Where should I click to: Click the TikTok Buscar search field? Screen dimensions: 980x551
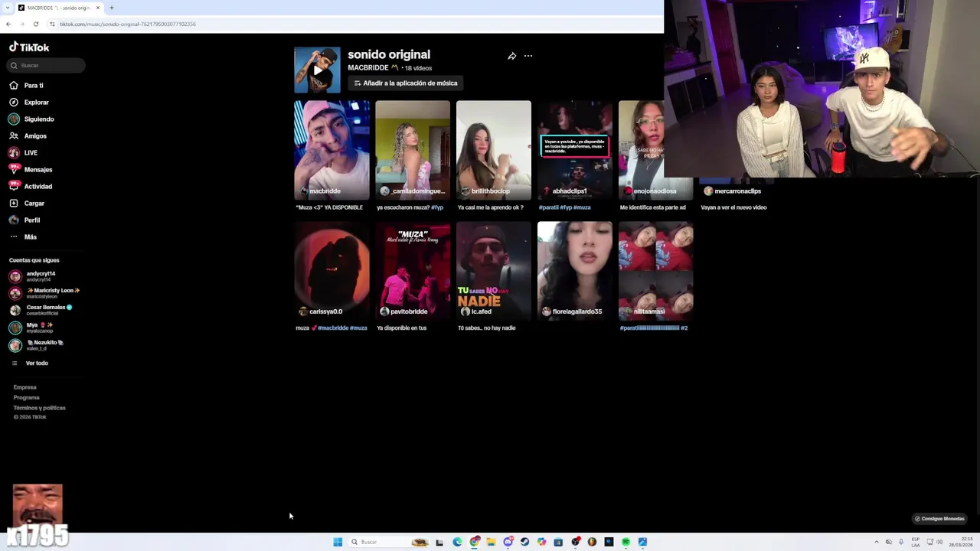coord(46,66)
